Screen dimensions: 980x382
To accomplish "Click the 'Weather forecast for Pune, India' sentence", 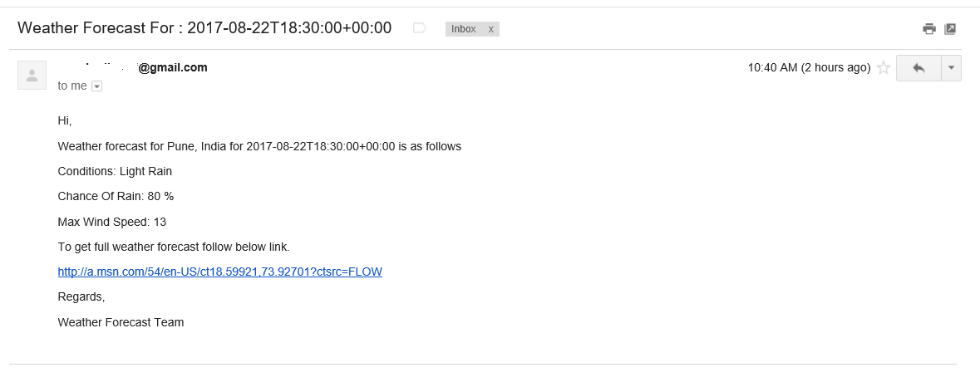I will [x=259, y=147].
